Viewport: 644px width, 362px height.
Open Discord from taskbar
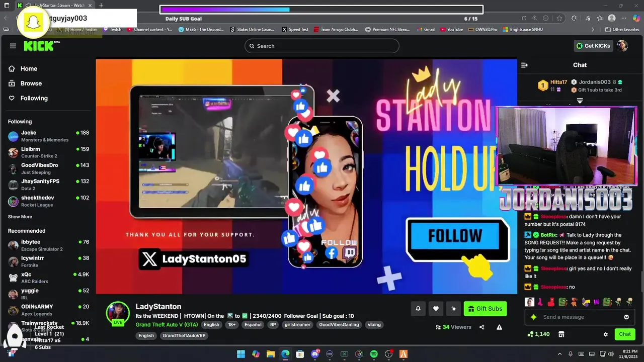315,354
